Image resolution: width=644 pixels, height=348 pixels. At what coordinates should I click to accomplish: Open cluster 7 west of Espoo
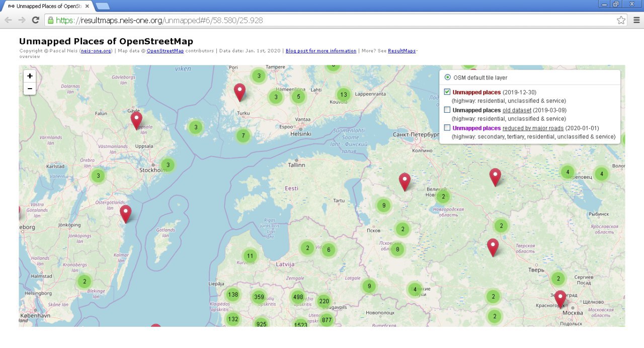pos(243,135)
